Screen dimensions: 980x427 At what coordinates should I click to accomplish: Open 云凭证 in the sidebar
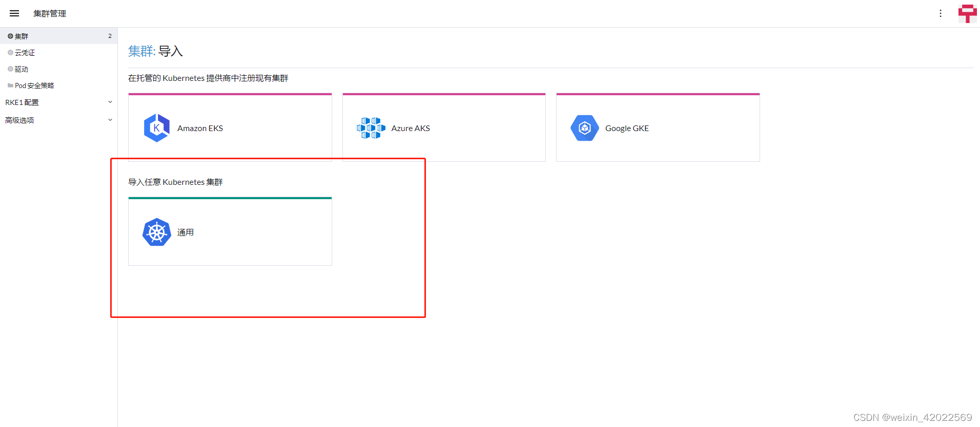pos(58,53)
